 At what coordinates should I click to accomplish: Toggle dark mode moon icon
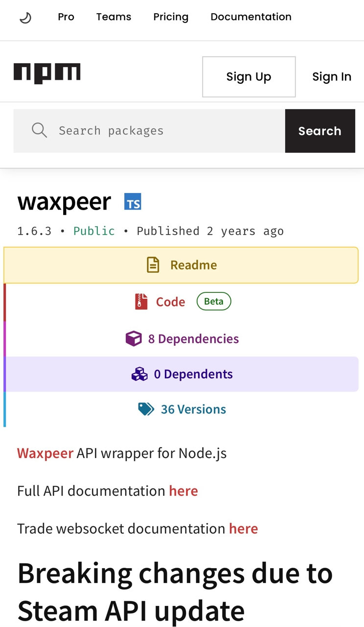coord(25,18)
